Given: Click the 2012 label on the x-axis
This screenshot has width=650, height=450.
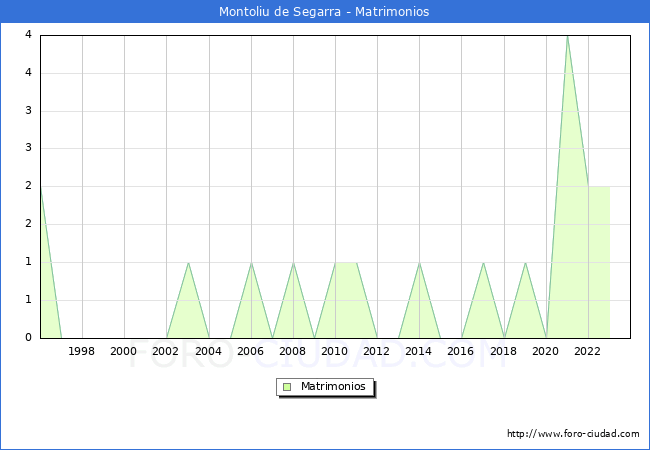Looking at the screenshot, I should point(377,351).
